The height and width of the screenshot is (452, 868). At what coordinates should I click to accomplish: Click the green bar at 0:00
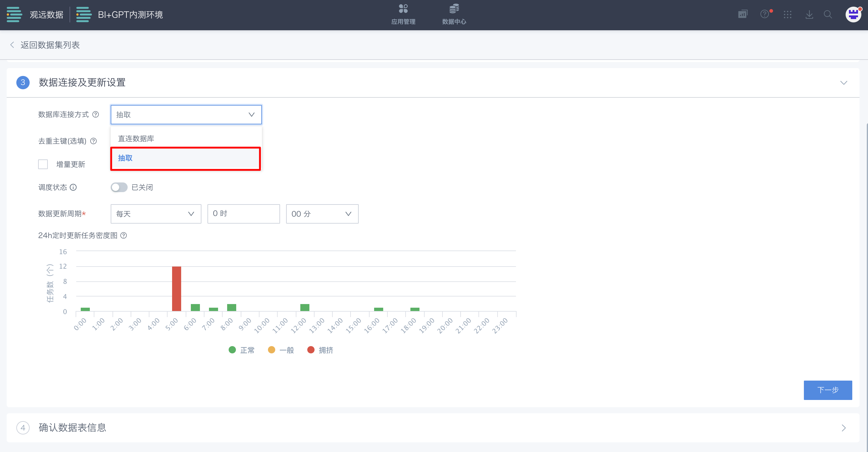(85, 309)
